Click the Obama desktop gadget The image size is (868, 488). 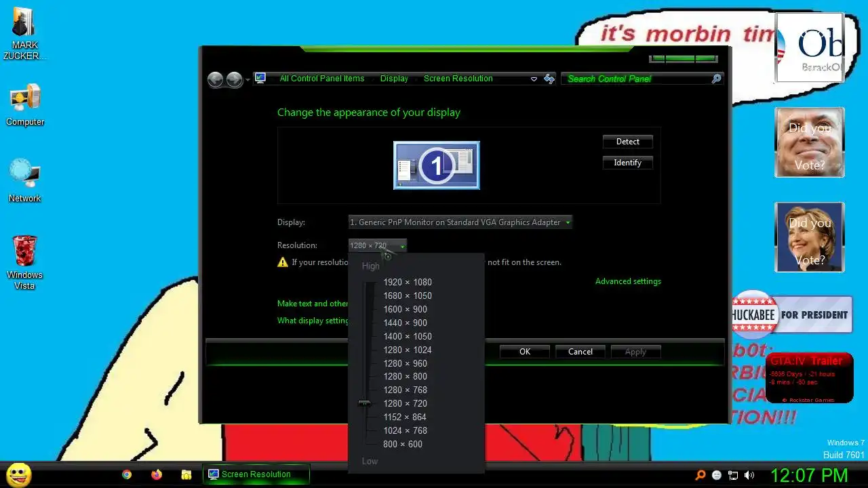810,47
